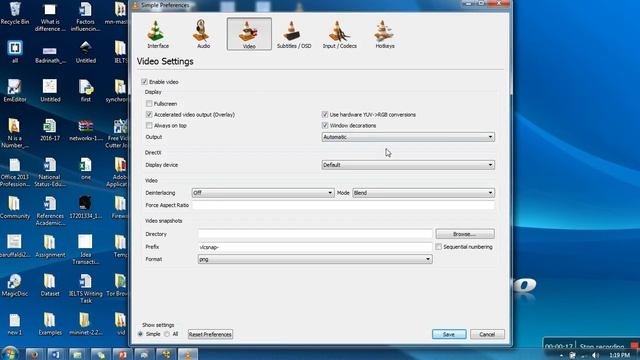Click the Reset Preferences button
The width and height of the screenshot is (640, 360).
[x=210, y=334]
